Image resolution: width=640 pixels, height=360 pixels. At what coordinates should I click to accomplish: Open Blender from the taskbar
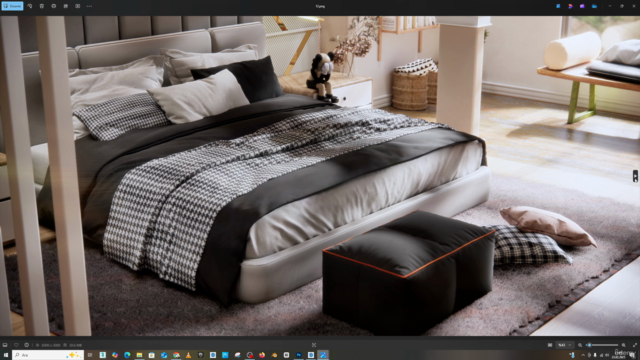click(x=274, y=355)
